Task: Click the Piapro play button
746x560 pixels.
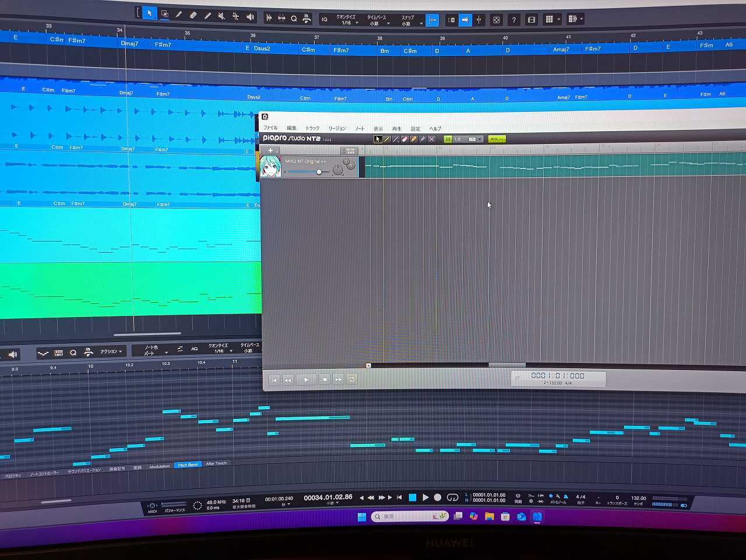Action: pyautogui.click(x=306, y=379)
